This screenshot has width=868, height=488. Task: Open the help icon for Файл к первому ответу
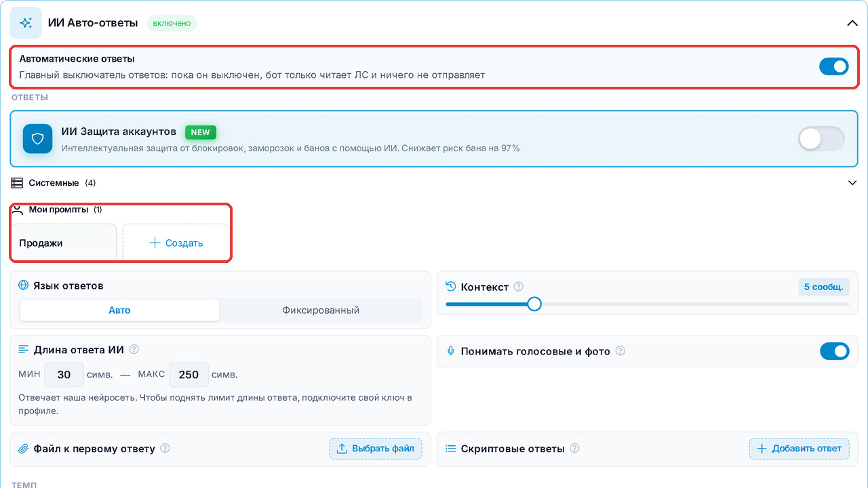click(x=165, y=449)
